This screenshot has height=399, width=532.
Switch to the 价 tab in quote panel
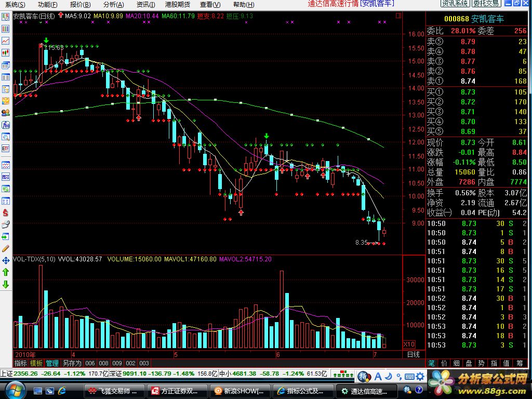(x=444, y=363)
